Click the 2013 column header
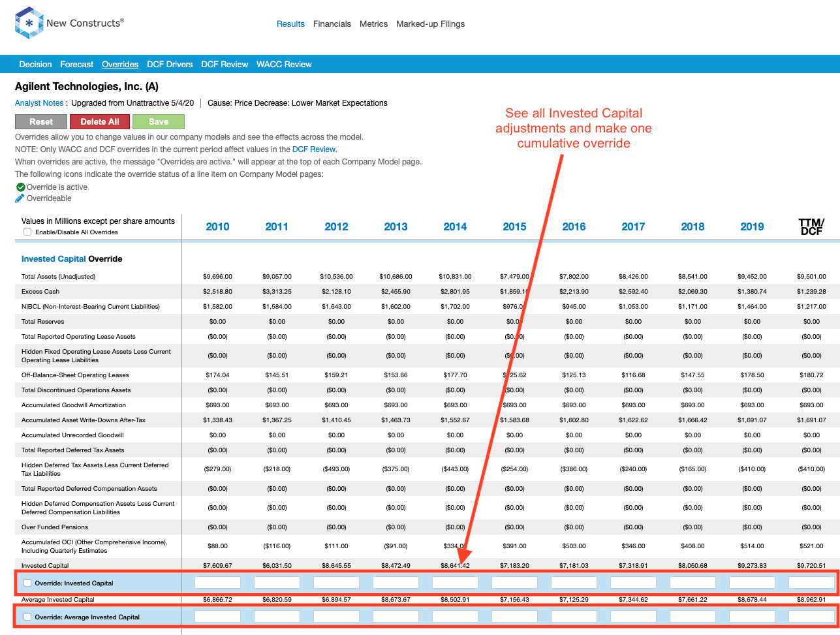 [396, 226]
